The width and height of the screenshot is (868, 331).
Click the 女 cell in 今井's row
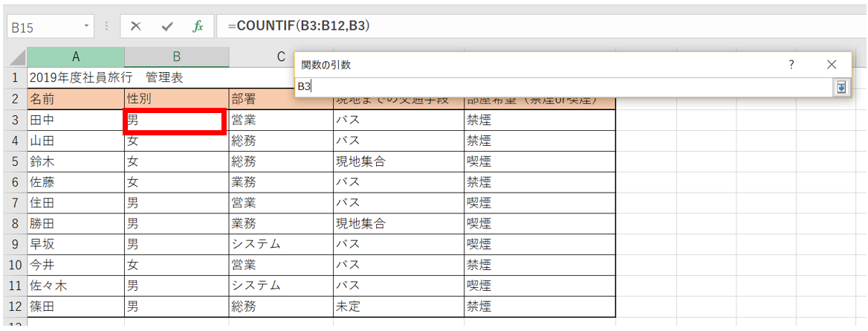click(x=177, y=265)
